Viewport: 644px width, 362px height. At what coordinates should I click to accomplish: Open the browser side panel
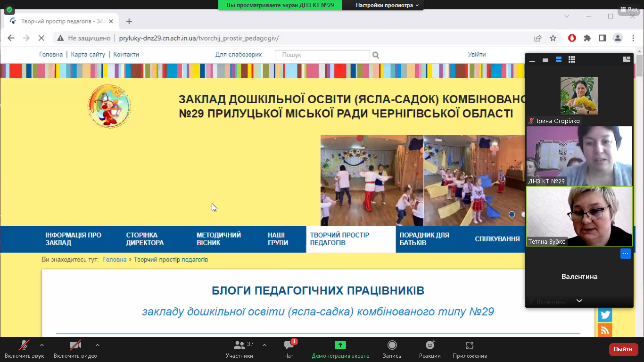point(602,38)
